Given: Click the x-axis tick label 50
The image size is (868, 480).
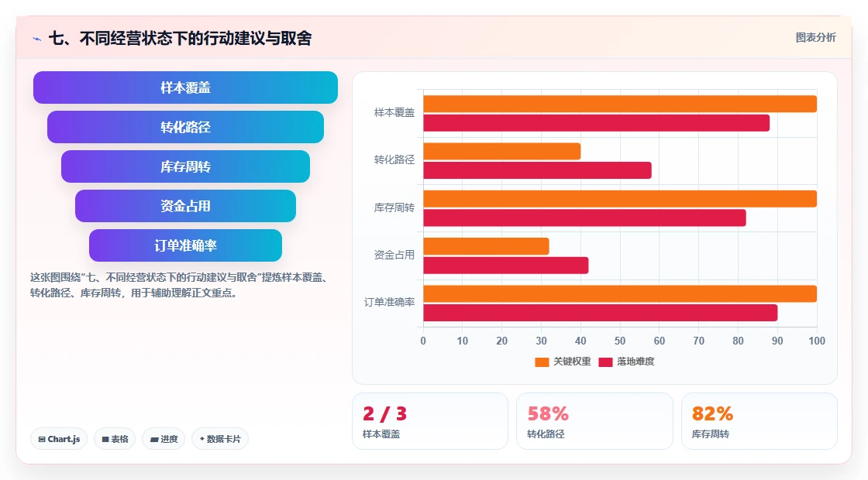Looking at the screenshot, I should (x=620, y=341).
